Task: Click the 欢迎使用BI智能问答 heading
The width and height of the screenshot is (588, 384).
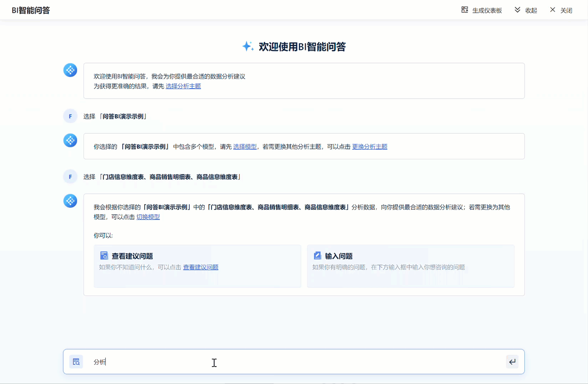Action: click(302, 46)
